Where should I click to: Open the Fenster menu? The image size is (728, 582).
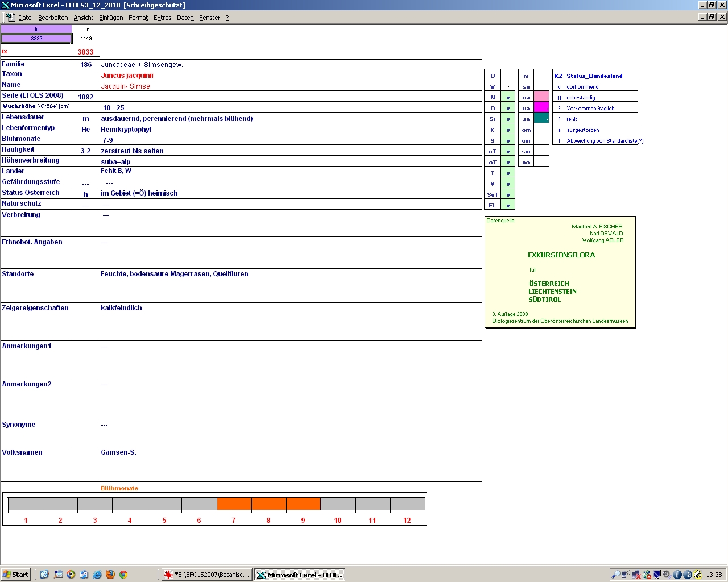tap(210, 18)
